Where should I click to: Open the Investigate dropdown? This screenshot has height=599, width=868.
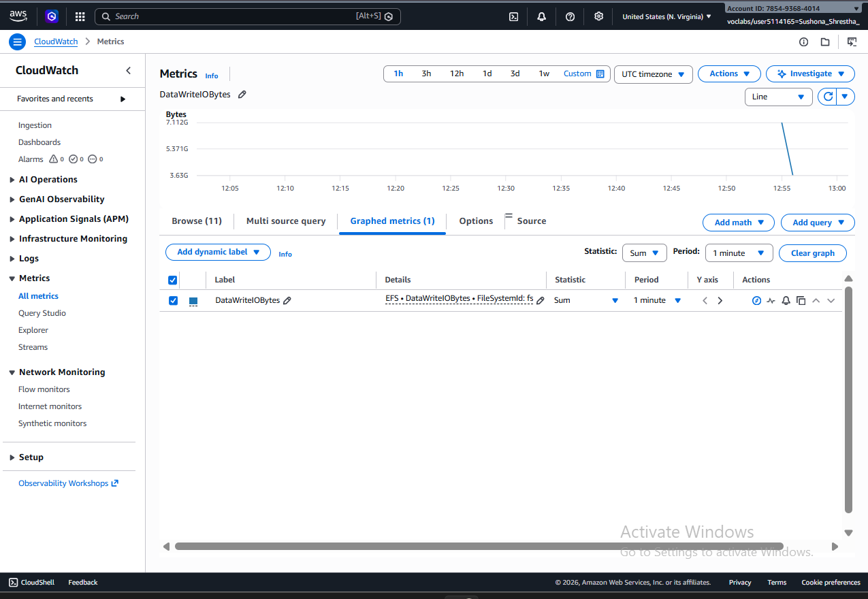[x=810, y=74]
